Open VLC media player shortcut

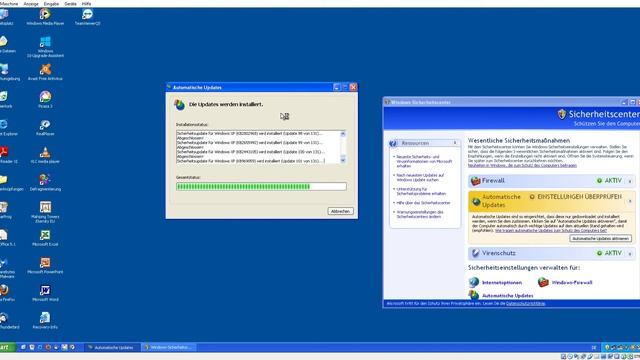tap(45, 155)
